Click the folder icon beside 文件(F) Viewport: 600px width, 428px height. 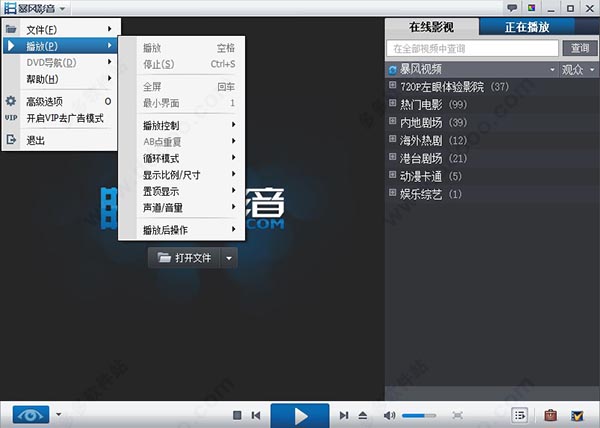11,29
